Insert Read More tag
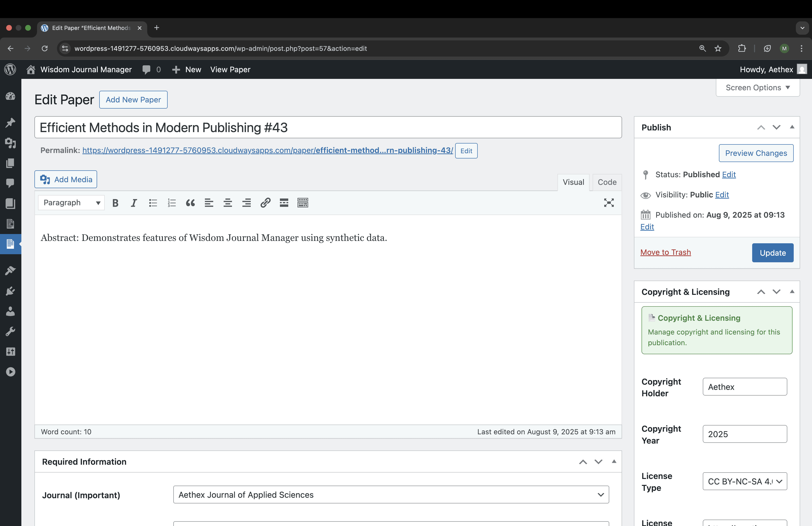 click(x=284, y=203)
